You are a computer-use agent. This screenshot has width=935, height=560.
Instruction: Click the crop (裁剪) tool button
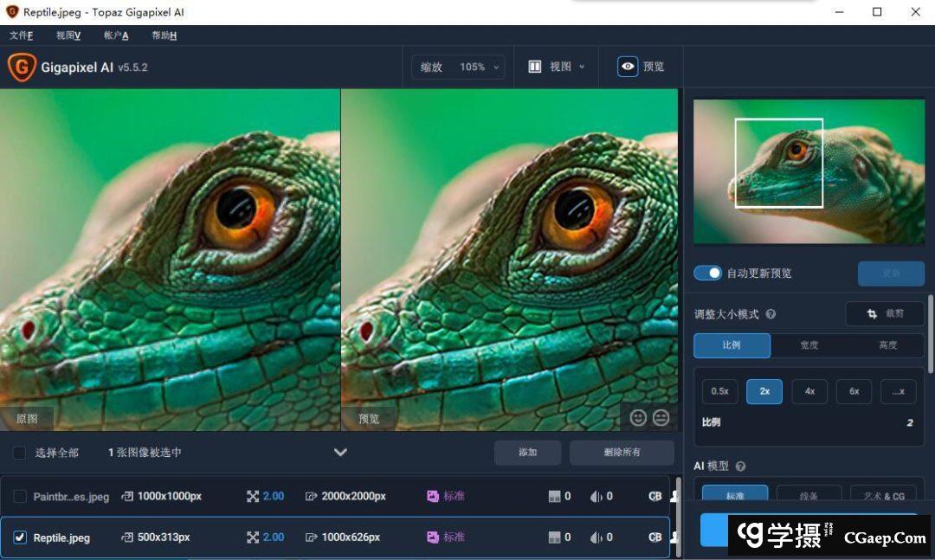click(x=885, y=313)
